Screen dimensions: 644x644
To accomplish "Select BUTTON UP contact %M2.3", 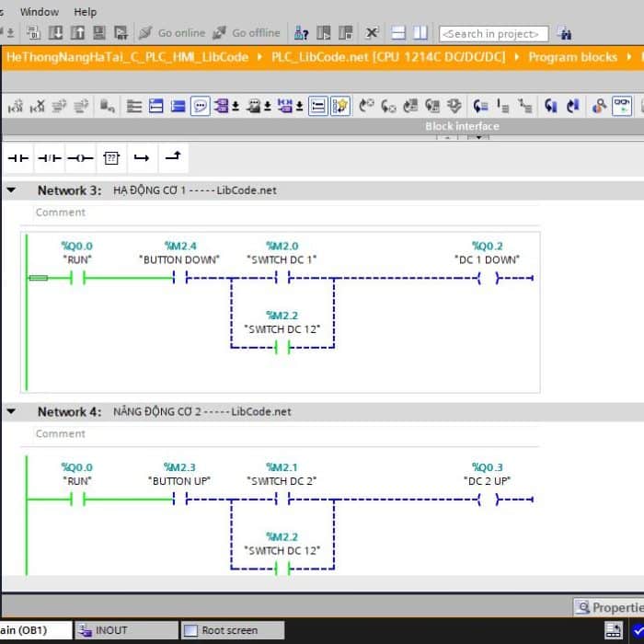I will tap(180, 500).
